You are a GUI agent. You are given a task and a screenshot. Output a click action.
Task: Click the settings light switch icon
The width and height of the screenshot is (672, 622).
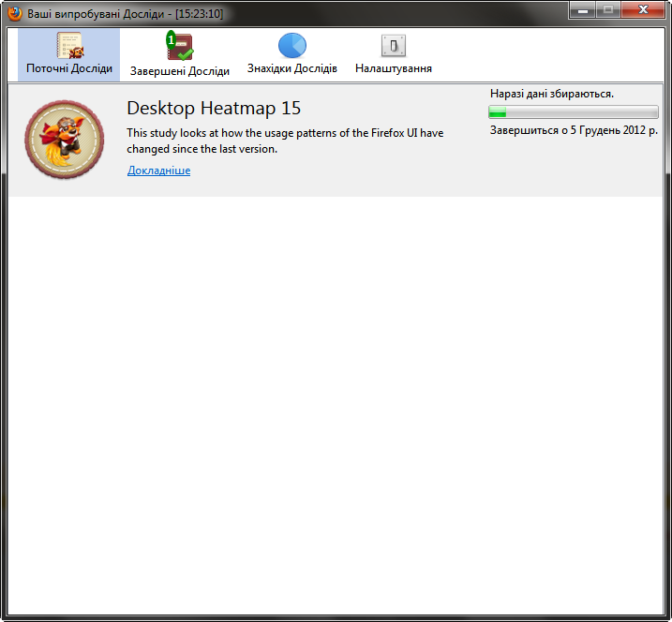(x=394, y=46)
